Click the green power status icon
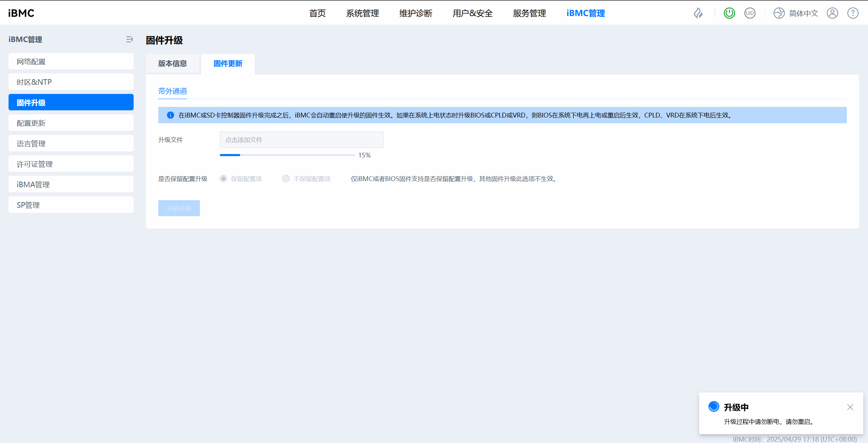The image size is (868, 443). (729, 13)
